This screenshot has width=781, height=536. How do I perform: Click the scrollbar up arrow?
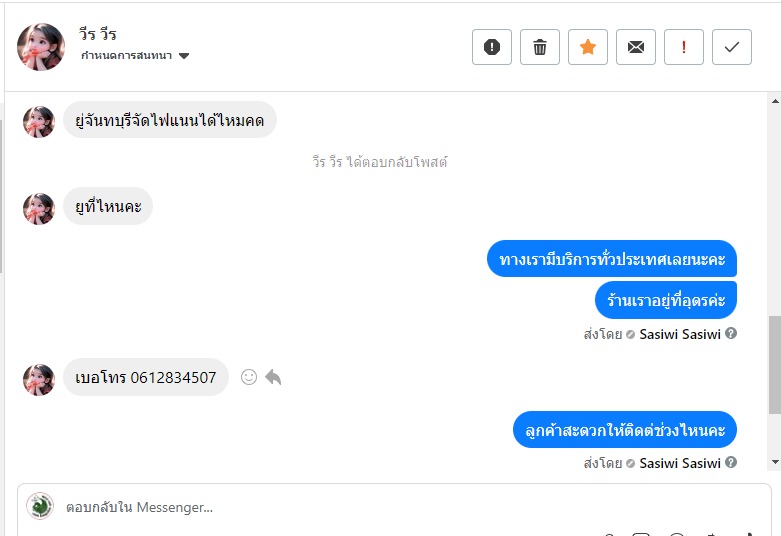[774, 101]
